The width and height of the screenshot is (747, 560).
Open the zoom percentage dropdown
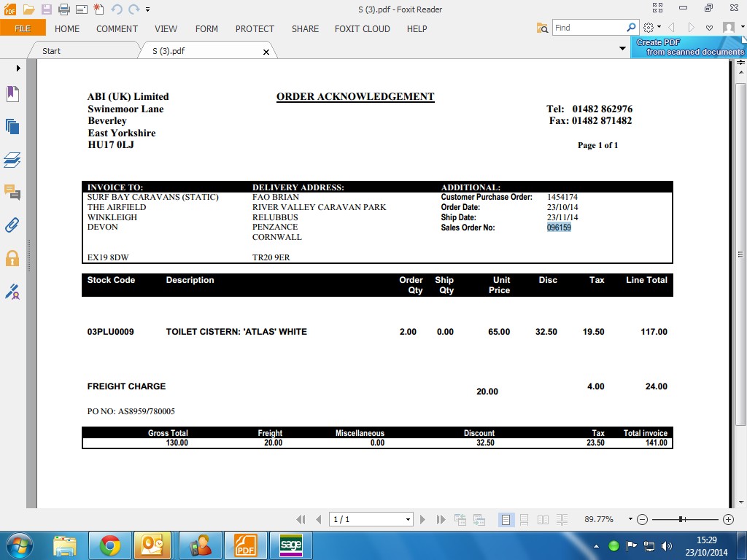[630, 519]
